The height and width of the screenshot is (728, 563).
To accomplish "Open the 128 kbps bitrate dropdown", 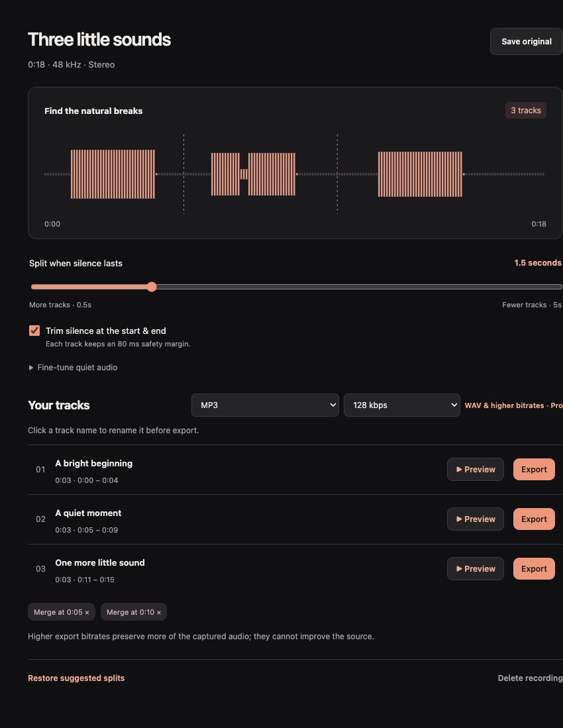I will tap(402, 405).
